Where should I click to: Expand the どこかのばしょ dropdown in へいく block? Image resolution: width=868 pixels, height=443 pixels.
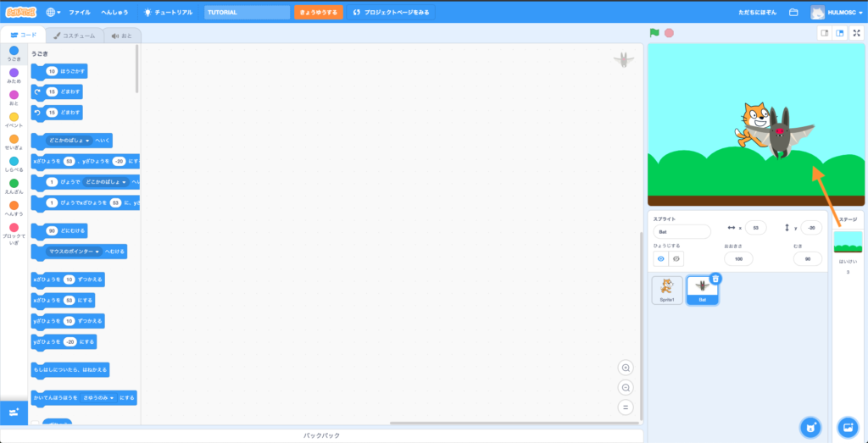point(70,141)
